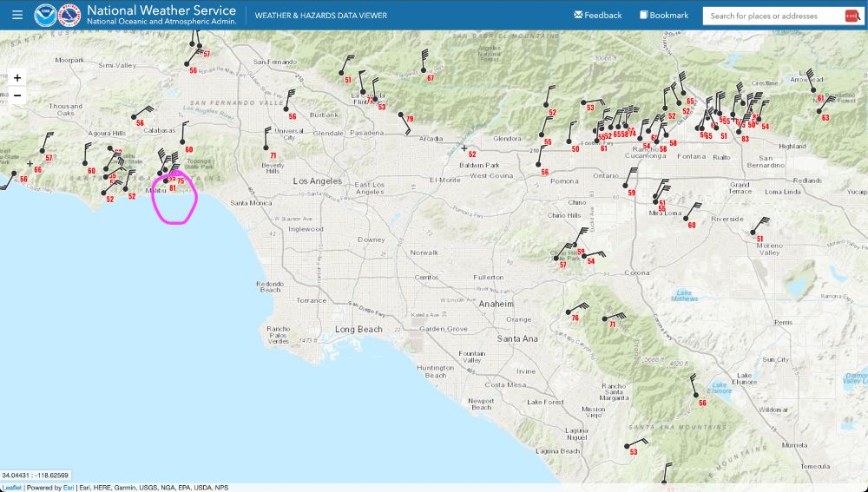Image resolution: width=868 pixels, height=492 pixels.
Task: Click the Temecula map label
Action: [x=814, y=467]
